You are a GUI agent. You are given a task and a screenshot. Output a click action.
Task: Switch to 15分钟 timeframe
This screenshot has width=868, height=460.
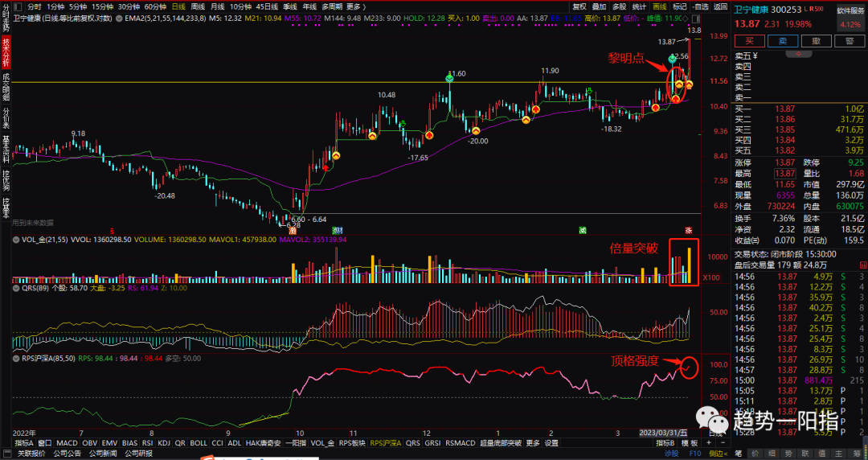(102, 6)
